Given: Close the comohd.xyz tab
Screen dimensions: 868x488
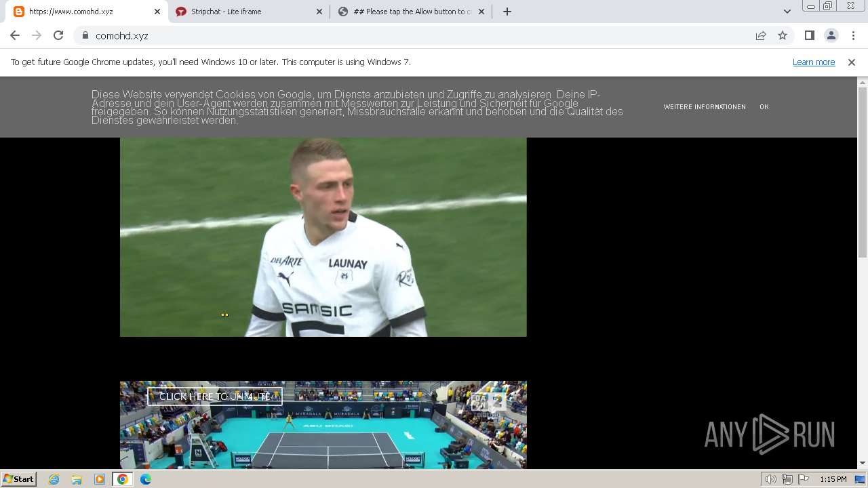Looking at the screenshot, I should pos(157,12).
